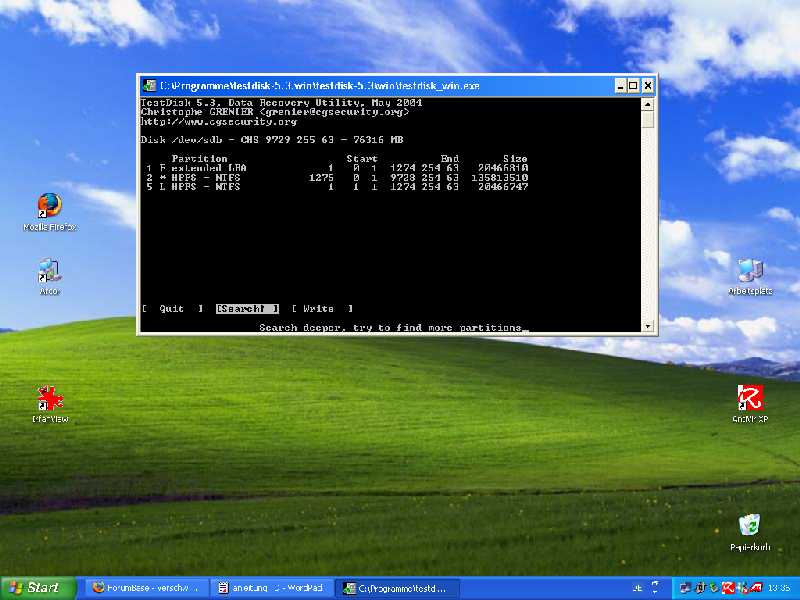Click the Disk /dev/sdb CHS line

tap(272, 139)
